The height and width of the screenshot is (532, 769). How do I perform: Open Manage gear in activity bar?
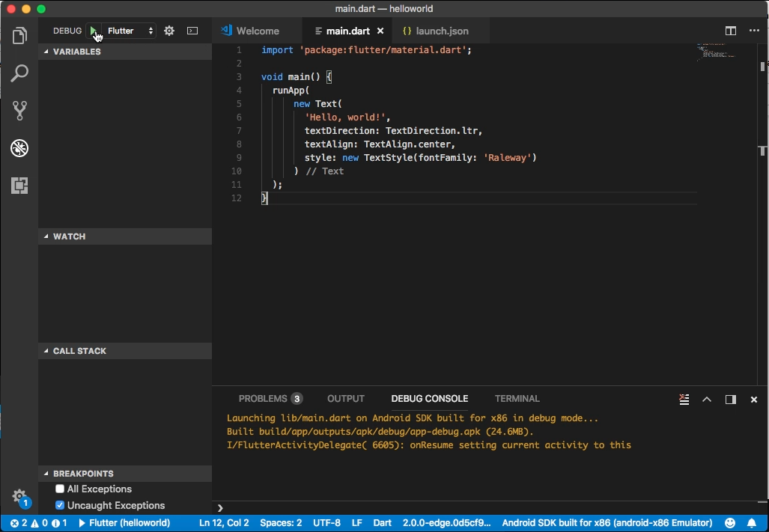click(x=19, y=496)
